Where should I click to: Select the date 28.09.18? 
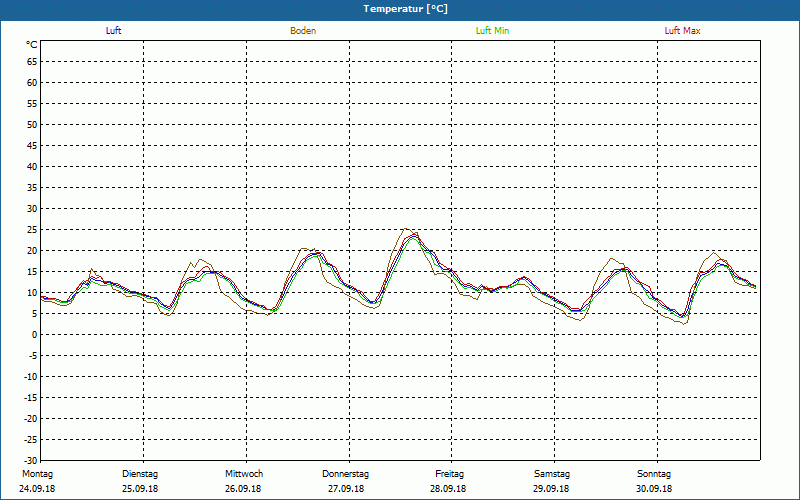tap(448, 489)
